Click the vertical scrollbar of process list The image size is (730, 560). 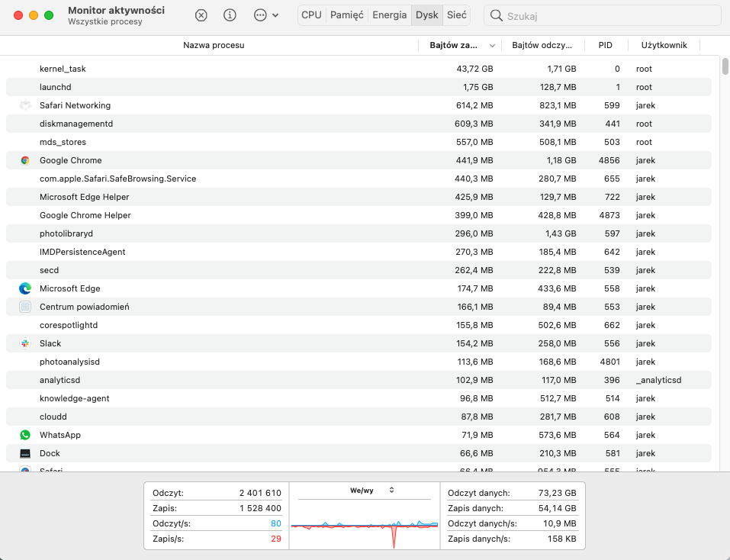tap(725, 67)
